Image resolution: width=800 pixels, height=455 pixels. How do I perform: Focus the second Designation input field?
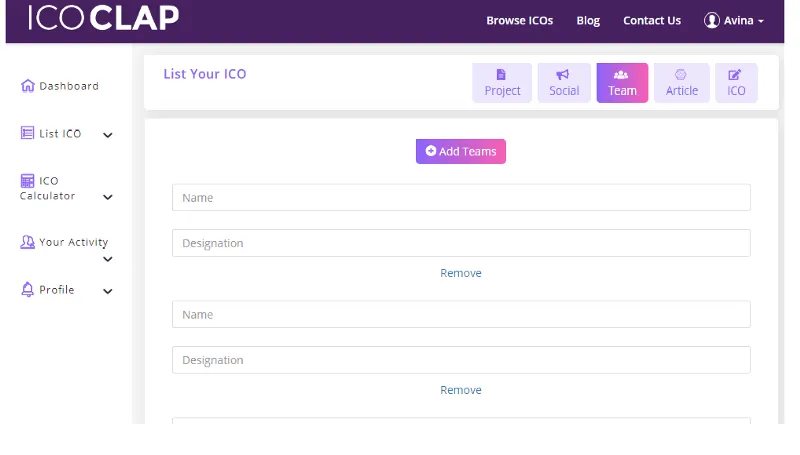(x=461, y=360)
